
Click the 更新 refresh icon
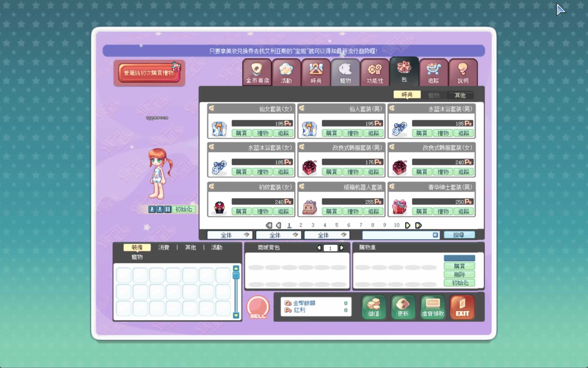(x=403, y=308)
